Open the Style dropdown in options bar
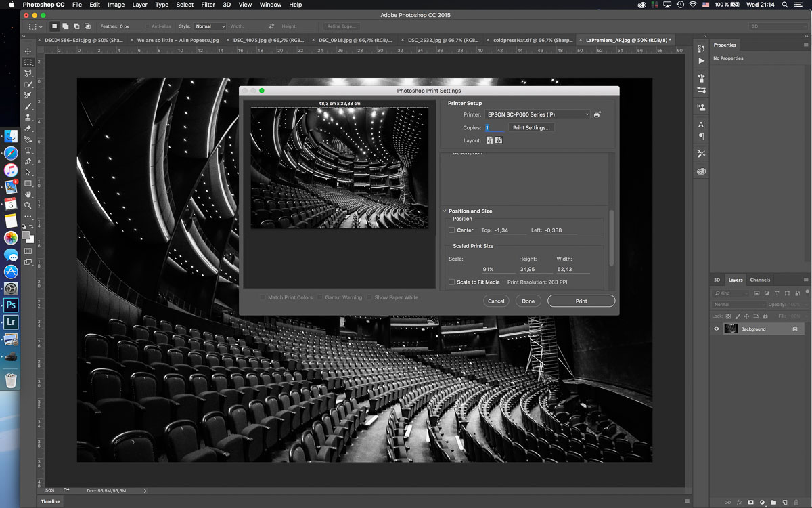The image size is (812, 508). pos(210,26)
